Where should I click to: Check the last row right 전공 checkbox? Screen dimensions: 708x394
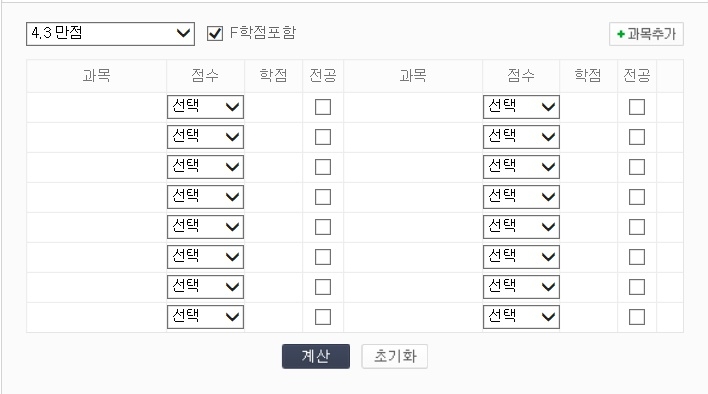click(x=637, y=317)
